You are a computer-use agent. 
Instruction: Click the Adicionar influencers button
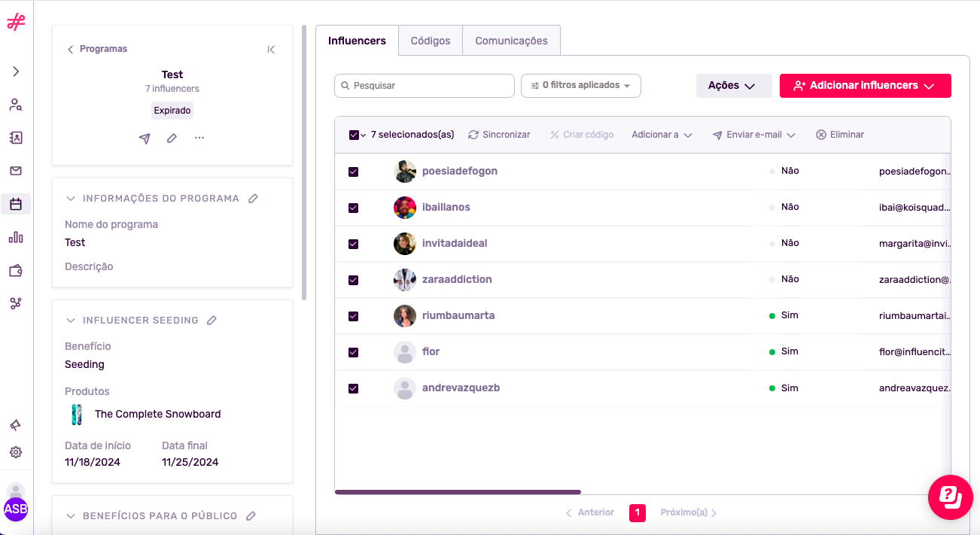(865, 86)
